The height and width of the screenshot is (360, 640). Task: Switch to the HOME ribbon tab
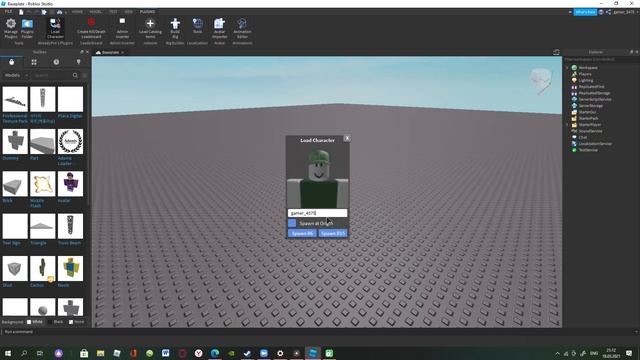[x=77, y=12]
